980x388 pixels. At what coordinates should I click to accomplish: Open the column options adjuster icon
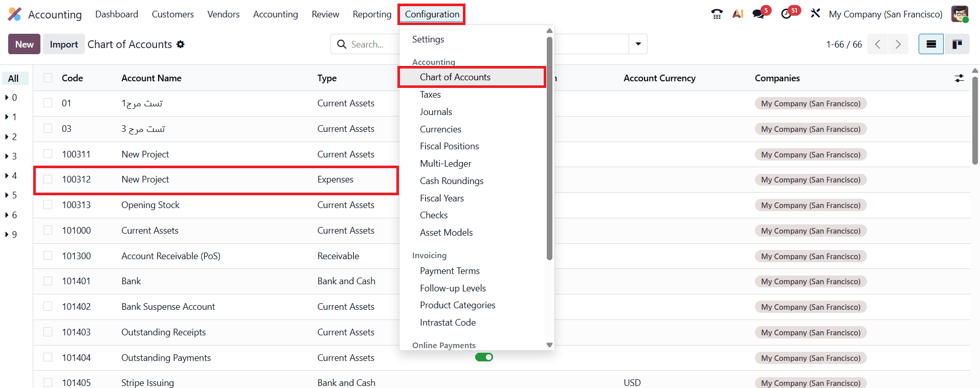(x=959, y=78)
